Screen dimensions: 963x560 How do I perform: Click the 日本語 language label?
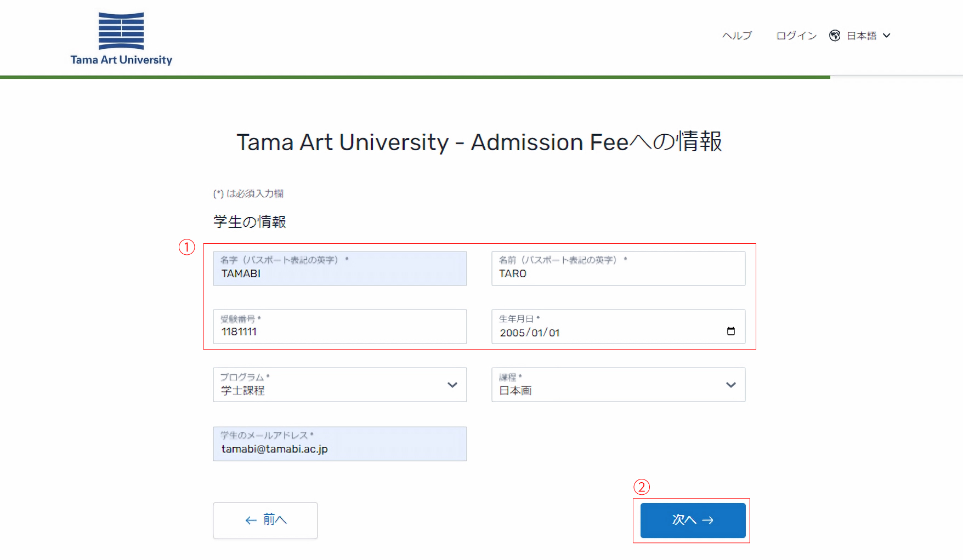pos(862,36)
